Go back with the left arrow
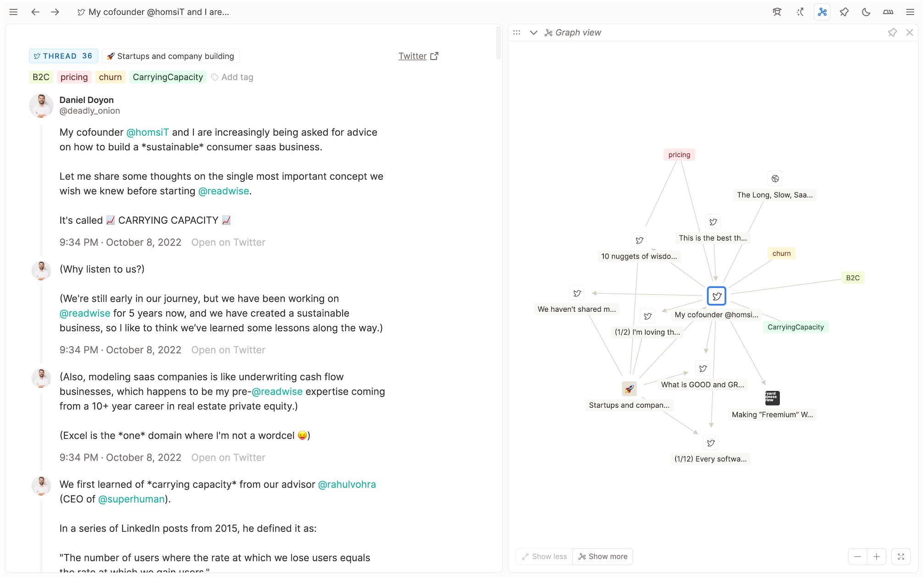 point(35,12)
